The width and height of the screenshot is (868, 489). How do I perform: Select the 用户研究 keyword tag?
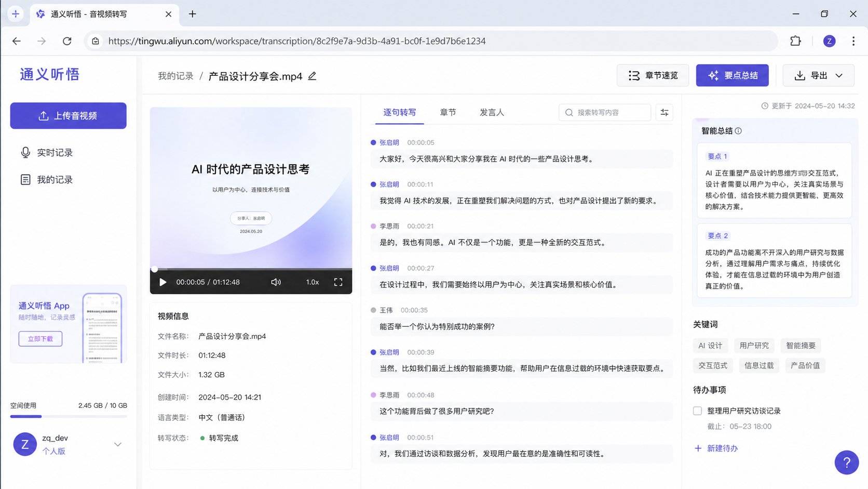(x=754, y=346)
